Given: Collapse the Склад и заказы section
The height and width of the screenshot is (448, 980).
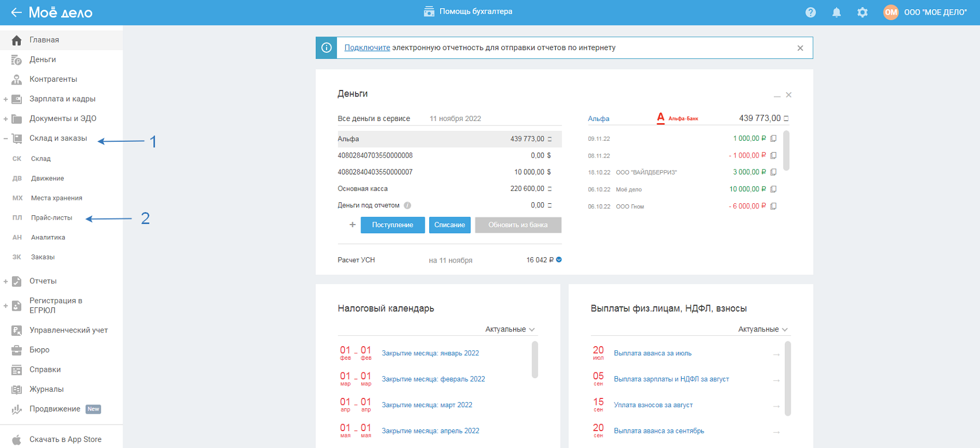Looking at the screenshot, I should pyautogui.click(x=5, y=138).
